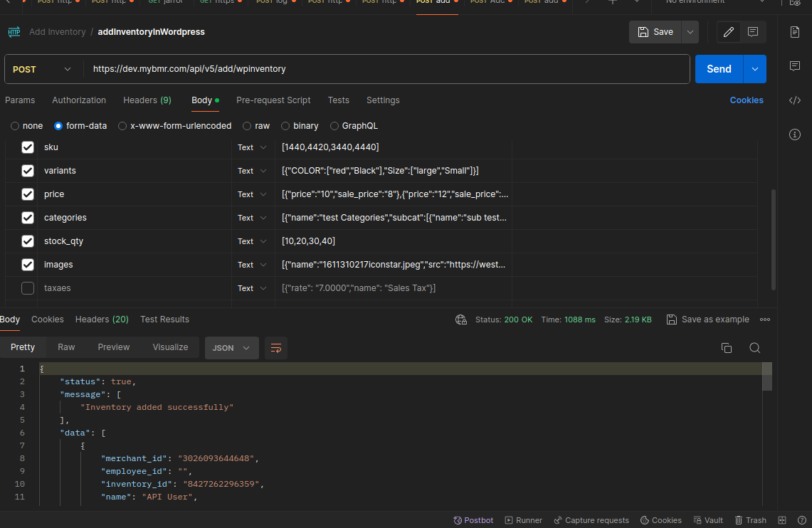Open the Send button dropdown arrow
Viewport: 812px width, 528px height.
[754, 69]
